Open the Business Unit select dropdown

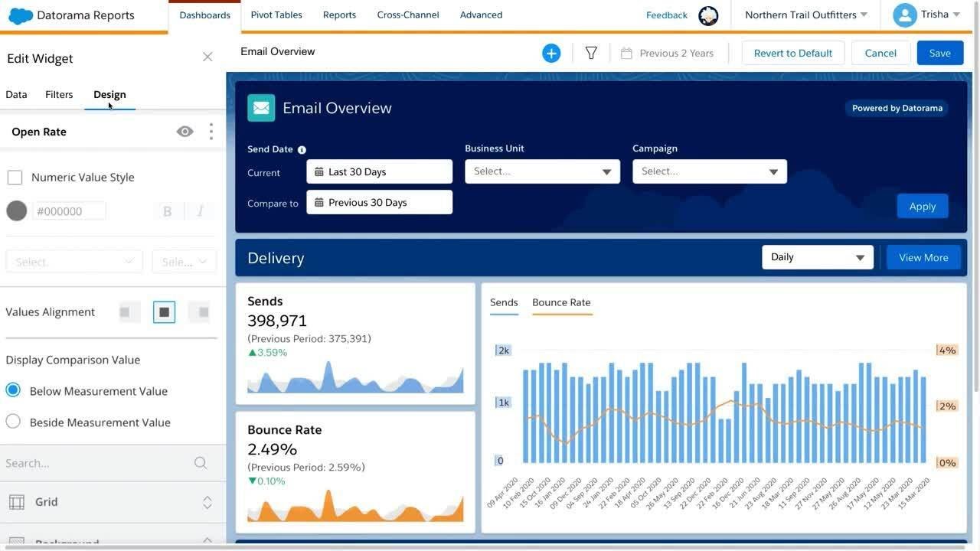(x=541, y=171)
